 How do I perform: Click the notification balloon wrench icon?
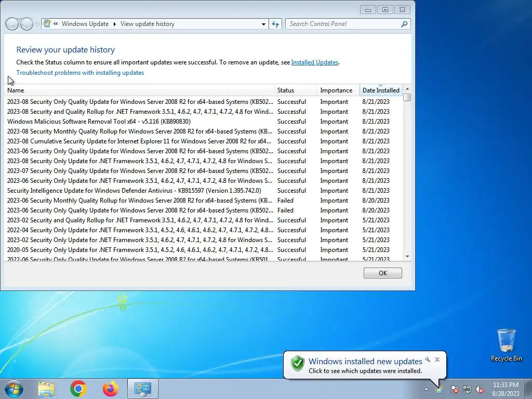click(x=428, y=360)
